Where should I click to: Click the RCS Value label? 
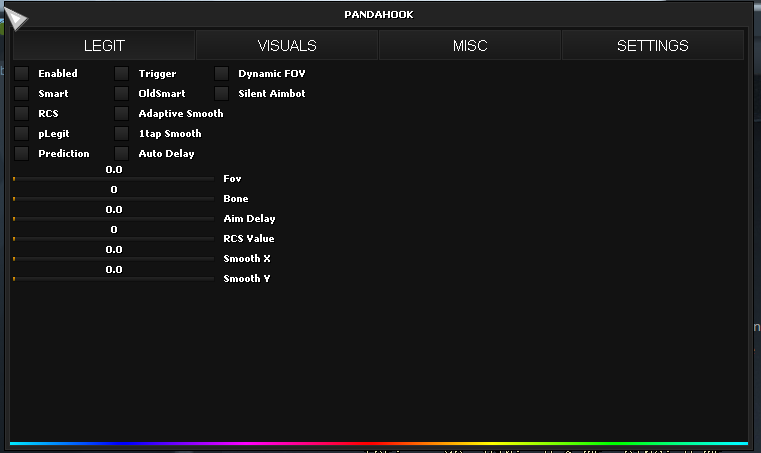[248, 238]
